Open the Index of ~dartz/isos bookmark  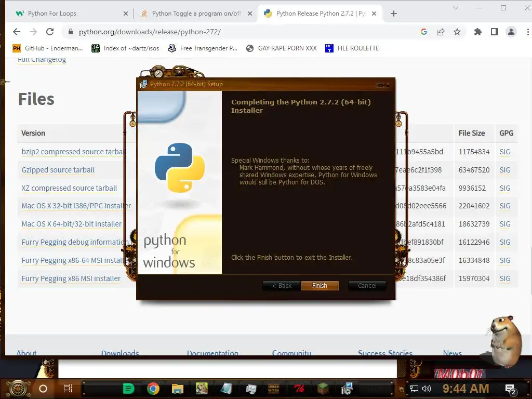tap(125, 48)
